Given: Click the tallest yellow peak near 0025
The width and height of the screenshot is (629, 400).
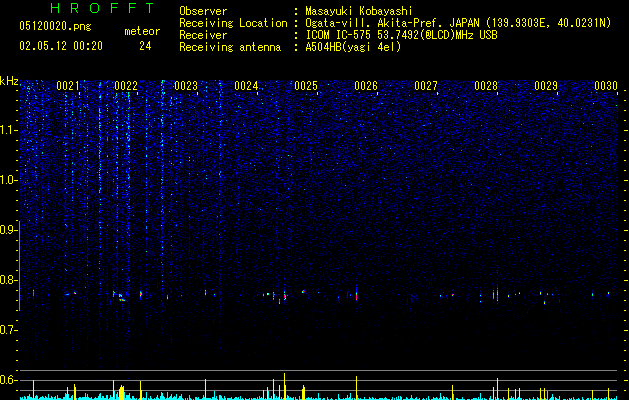Looking at the screenshot, I should click(284, 386).
